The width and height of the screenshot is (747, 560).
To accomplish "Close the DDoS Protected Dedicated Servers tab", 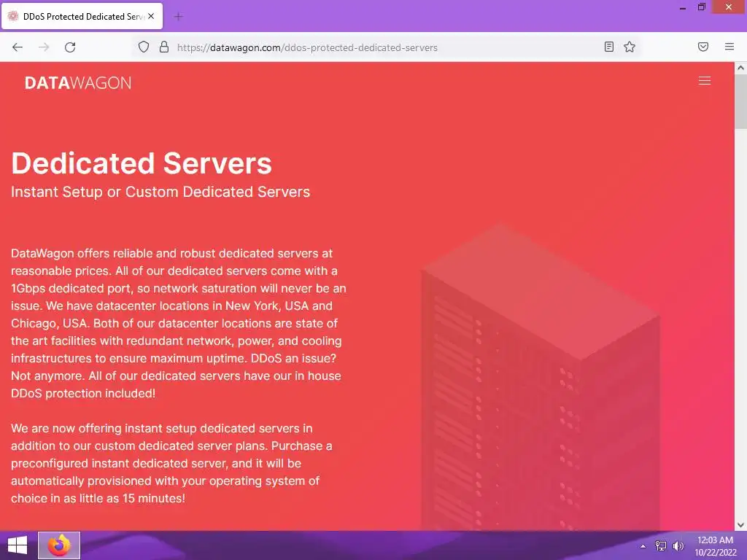I will 151,16.
